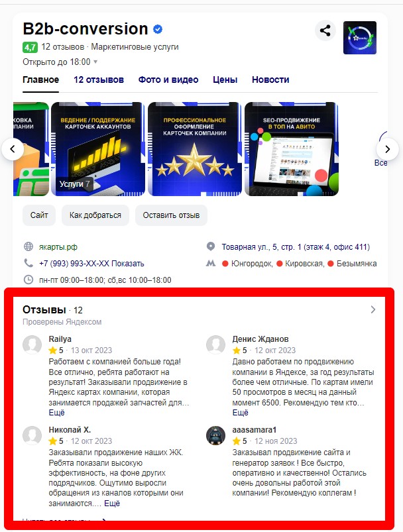Open the 'SEO-продвижение в топ на Авито' image
Viewport: 403px width, 532px height.
pyautogui.click(x=291, y=149)
